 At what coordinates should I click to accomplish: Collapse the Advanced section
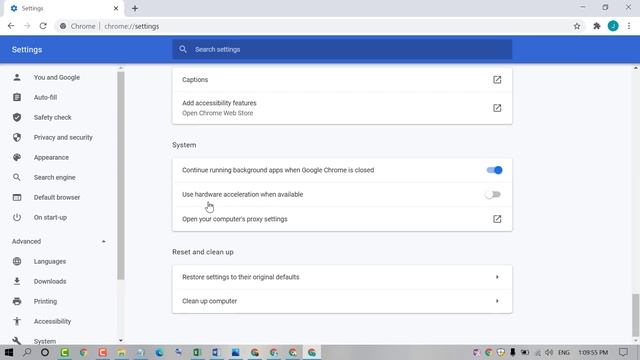point(59,242)
